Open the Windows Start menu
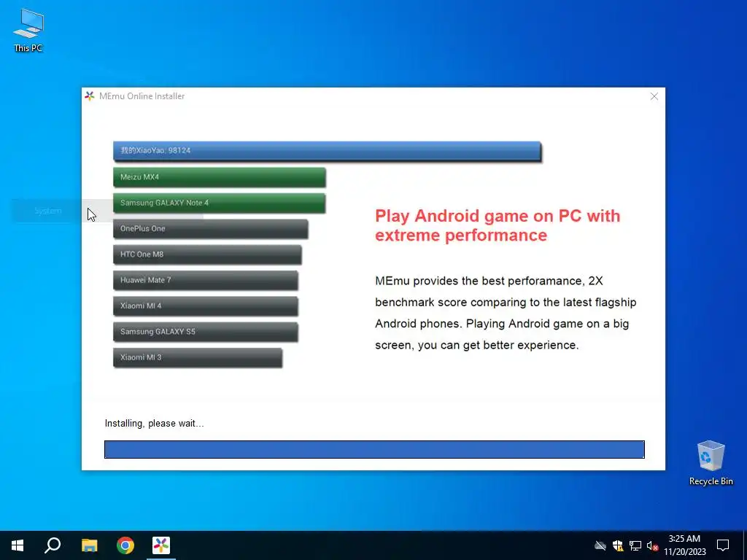Screen dimensions: 747x560 tap(18, 545)
